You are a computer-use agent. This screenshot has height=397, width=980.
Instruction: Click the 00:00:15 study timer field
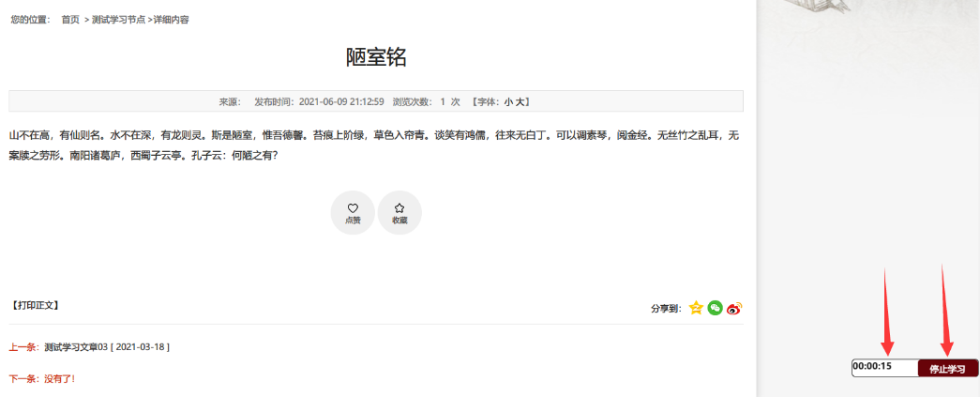[x=883, y=367]
